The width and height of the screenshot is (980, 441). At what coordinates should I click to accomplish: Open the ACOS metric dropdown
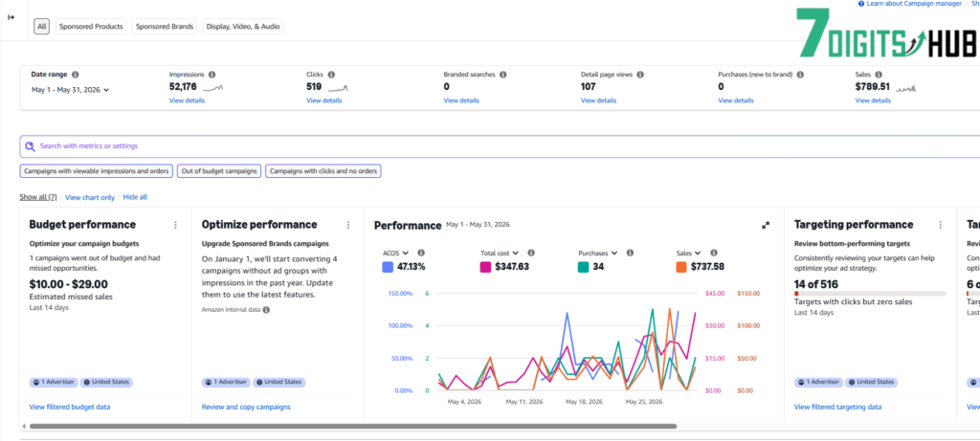tap(395, 253)
